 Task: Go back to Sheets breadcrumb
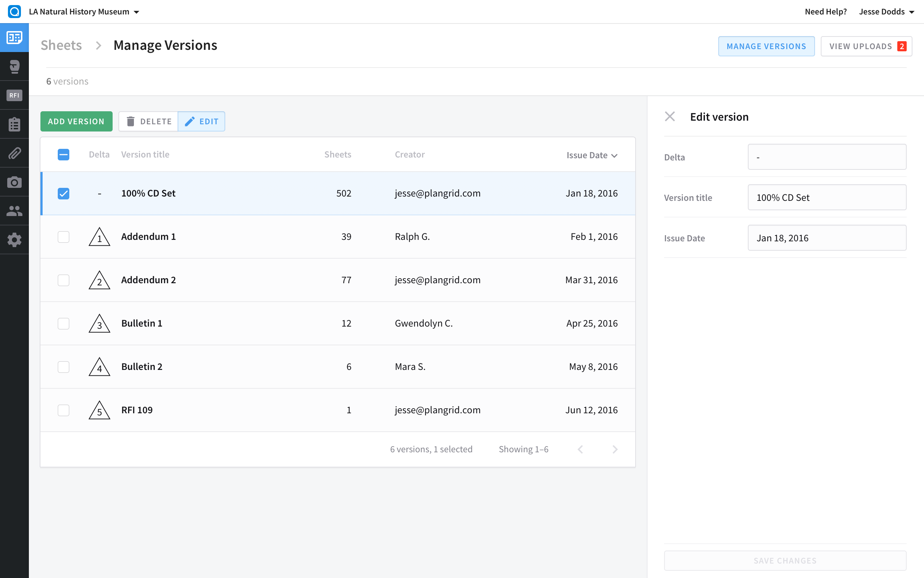[x=61, y=45]
